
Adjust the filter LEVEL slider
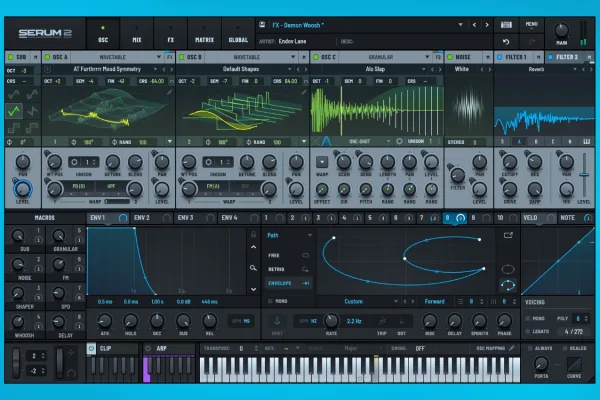coord(584,175)
